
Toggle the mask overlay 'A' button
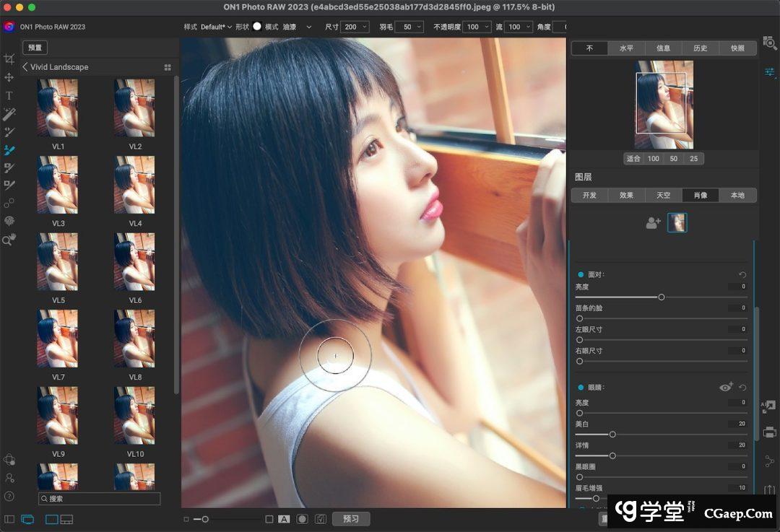284,519
